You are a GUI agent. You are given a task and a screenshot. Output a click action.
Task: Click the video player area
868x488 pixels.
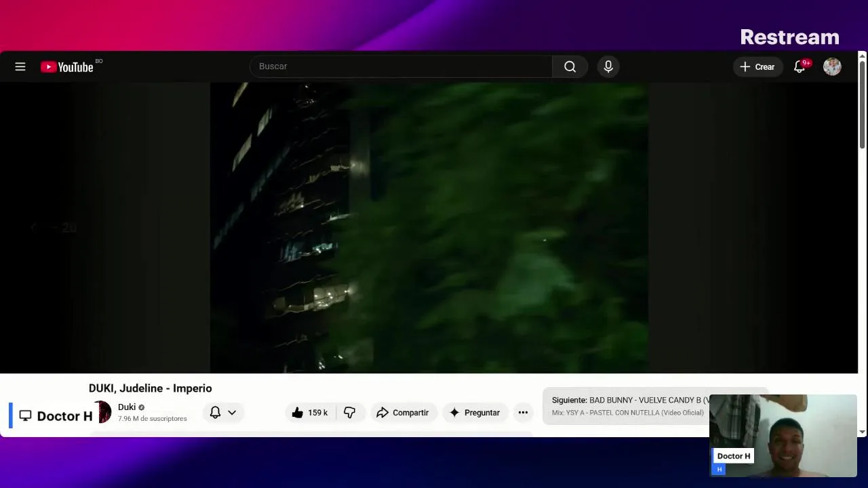(x=429, y=228)
